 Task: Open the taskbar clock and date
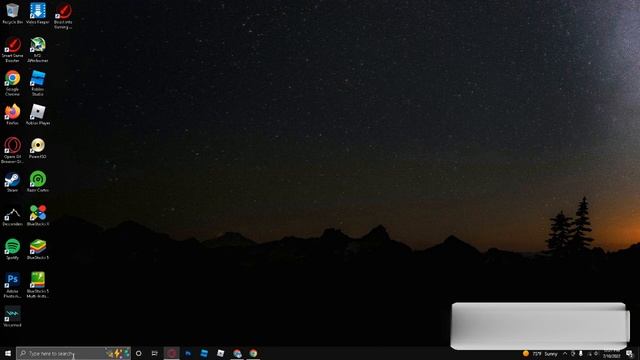pyautogui.click(x=611, y=353)
